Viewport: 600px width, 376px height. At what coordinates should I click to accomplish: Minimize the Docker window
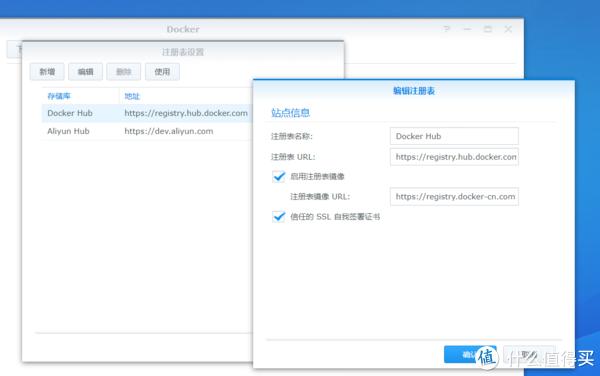467,29
